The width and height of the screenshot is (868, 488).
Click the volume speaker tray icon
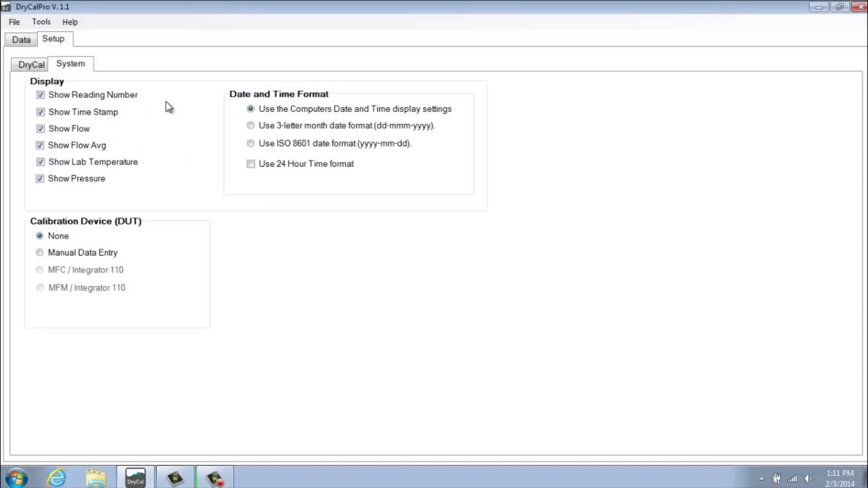coord(808,479)
